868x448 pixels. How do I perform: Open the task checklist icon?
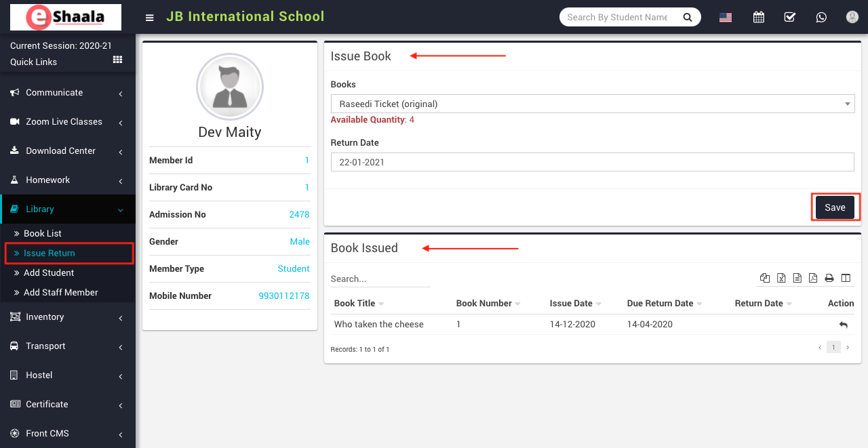click(x=789, y=17)
